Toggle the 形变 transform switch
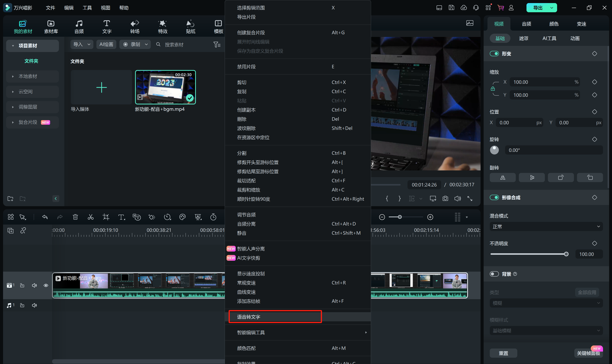612x364 pixels. click(494, 54)
